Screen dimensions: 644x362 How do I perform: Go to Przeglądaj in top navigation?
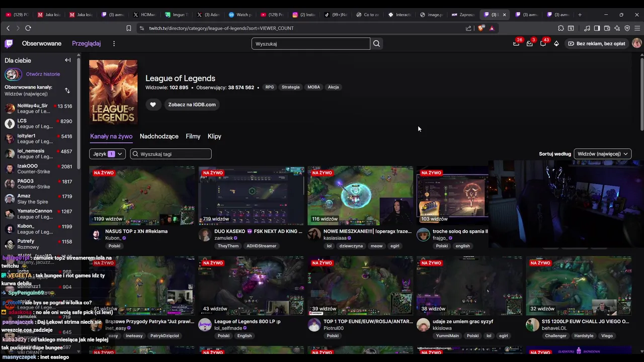tap(86, 44)
